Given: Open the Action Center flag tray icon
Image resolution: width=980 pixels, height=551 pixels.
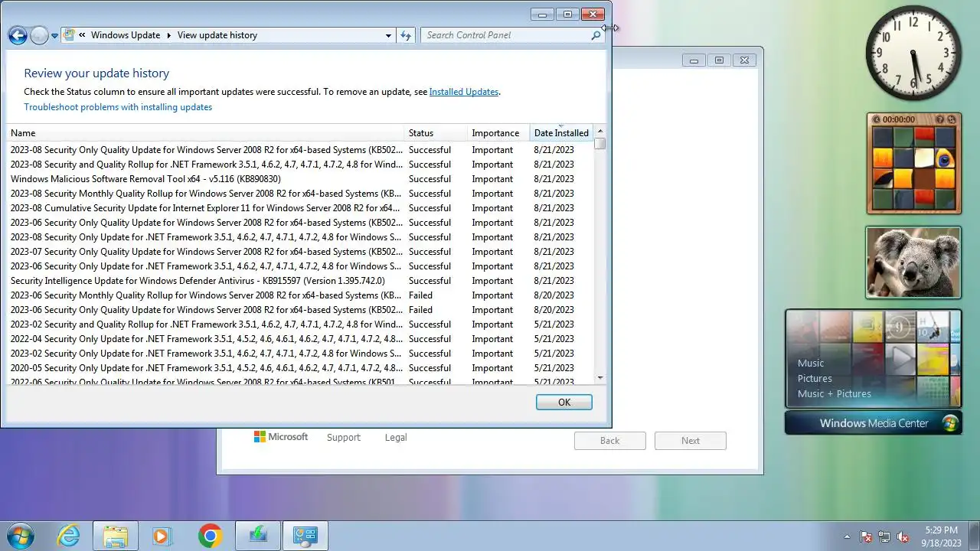Looking at the screenshot, I should pyautogui.click(x=866, y=536).
